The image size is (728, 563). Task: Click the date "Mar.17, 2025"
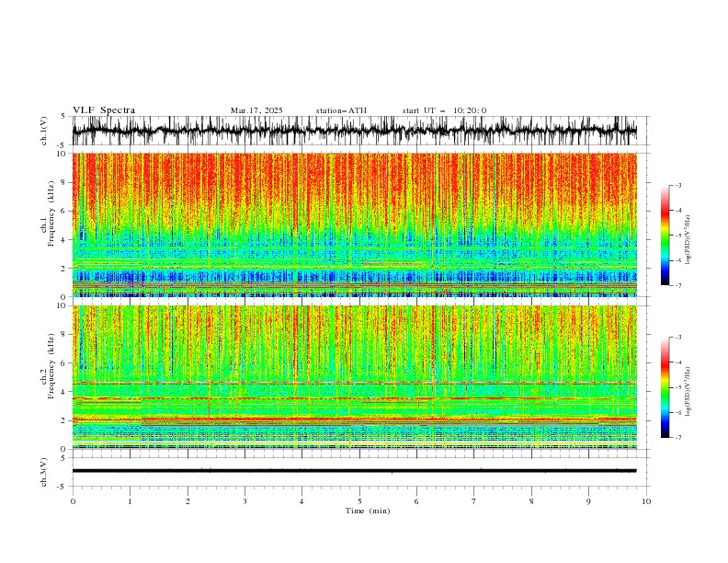[x=256, y=110]
